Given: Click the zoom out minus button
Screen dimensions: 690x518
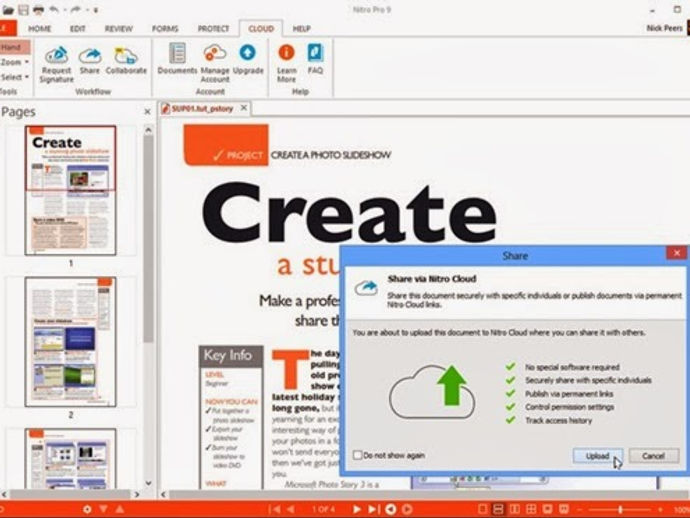Looking at the screenshot, I should click(x=580, y=510).
